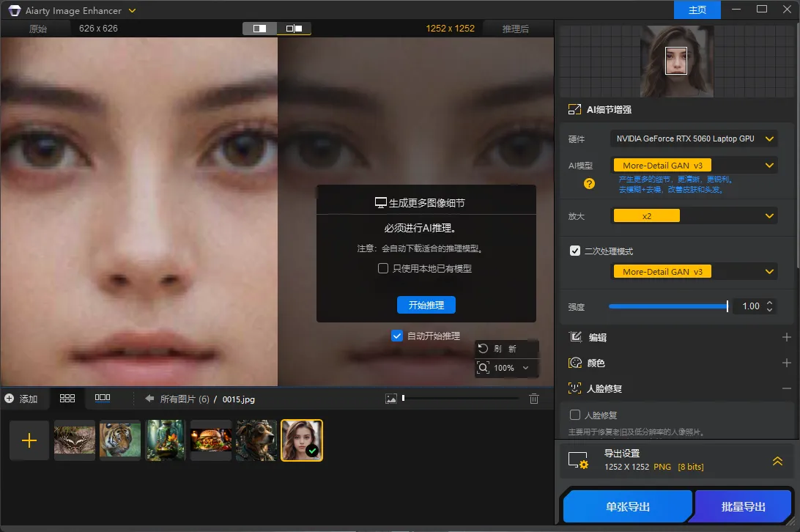
Task: Click the trash delete icon
Action: pos(533,398)
